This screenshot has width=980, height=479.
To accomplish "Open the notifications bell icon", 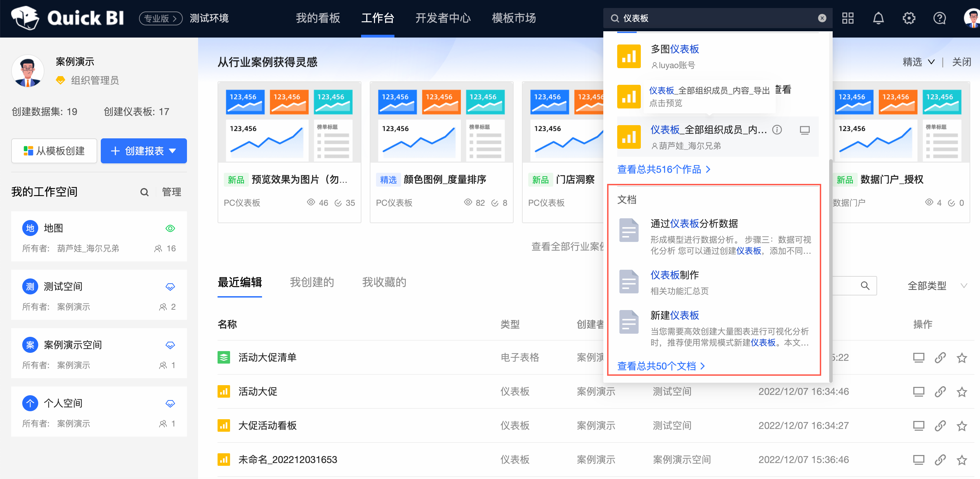I will tap(878, 18).
